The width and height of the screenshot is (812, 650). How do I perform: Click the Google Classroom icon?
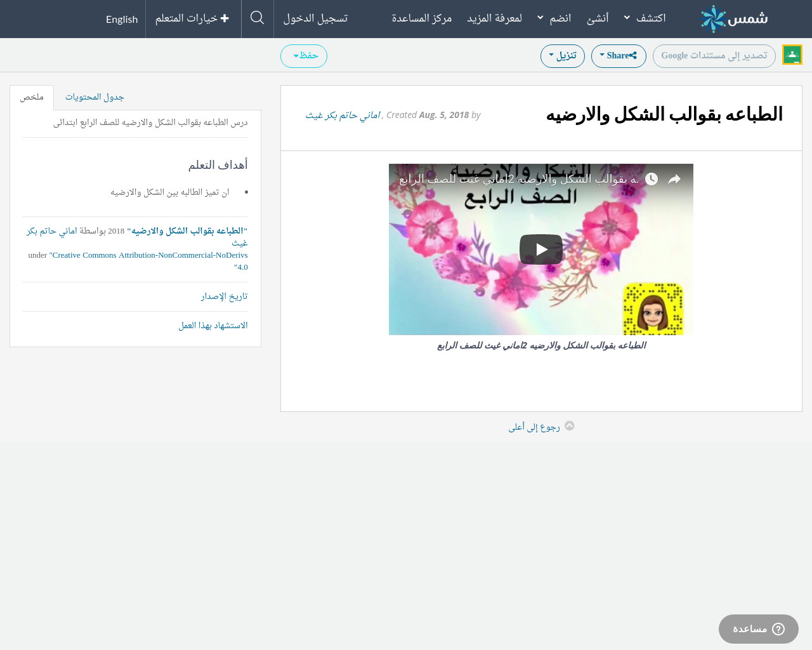pos(792,55)
